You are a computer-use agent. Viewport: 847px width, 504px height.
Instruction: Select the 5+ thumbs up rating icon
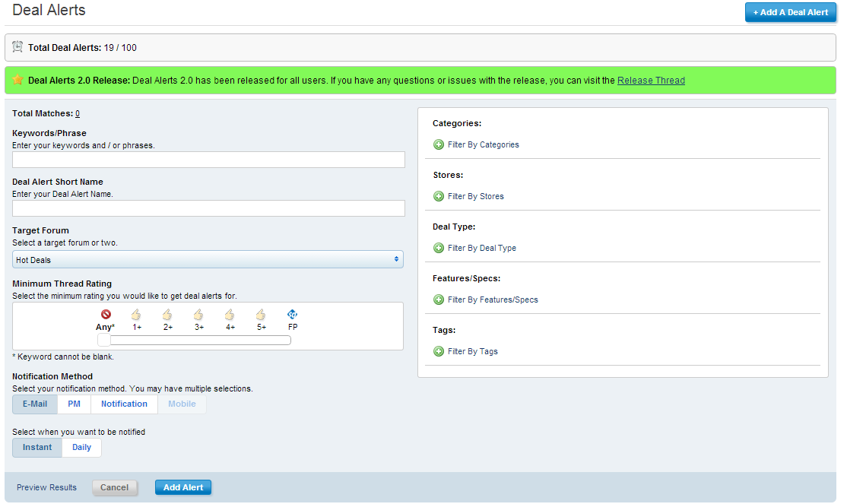point(261,314)
